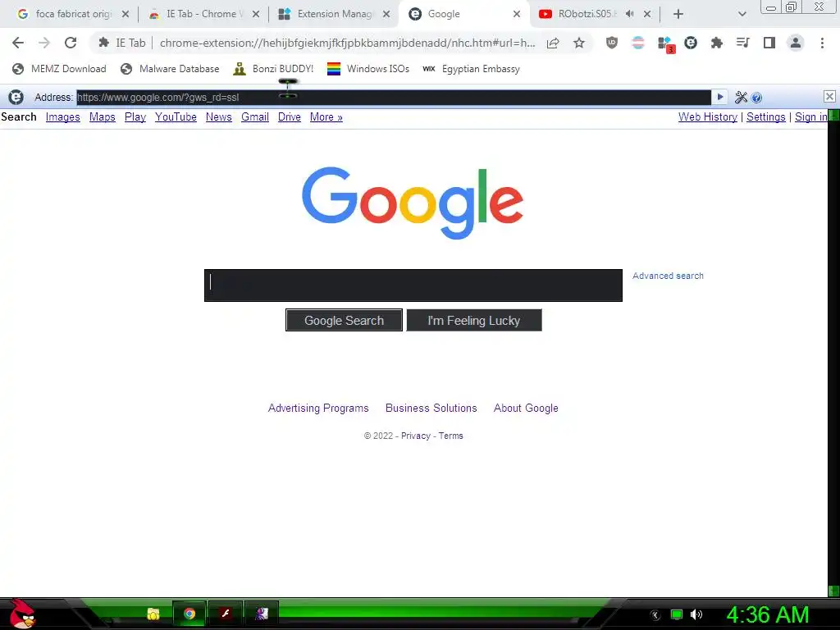This screenshot has height=630, width=840.
Task: Open the Chrome three-dot menu
Action: (822, 43)
